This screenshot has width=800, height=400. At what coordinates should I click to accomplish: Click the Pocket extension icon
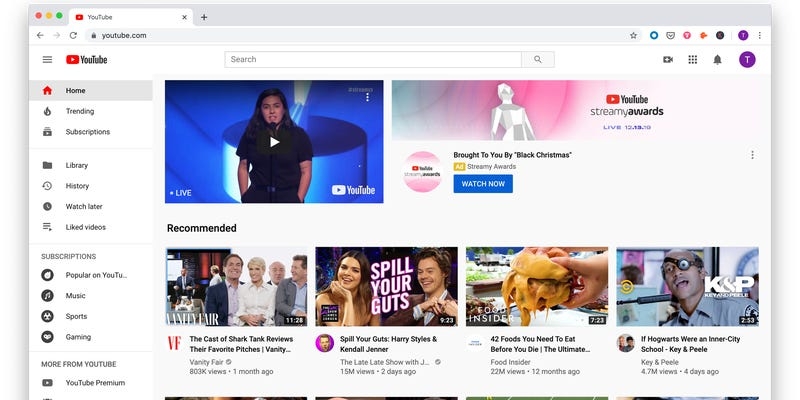(671, 35)
